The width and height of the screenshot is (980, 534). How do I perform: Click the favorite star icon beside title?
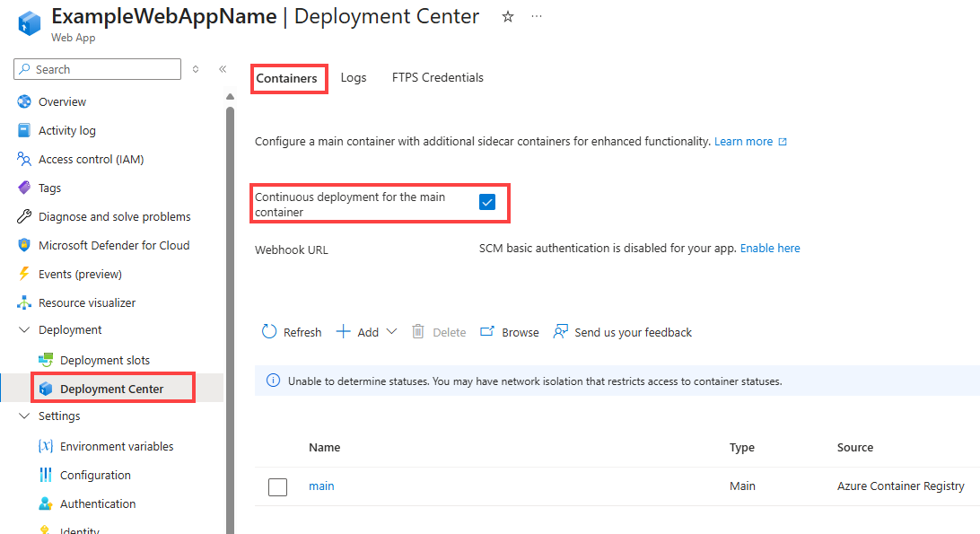point(508,16)
